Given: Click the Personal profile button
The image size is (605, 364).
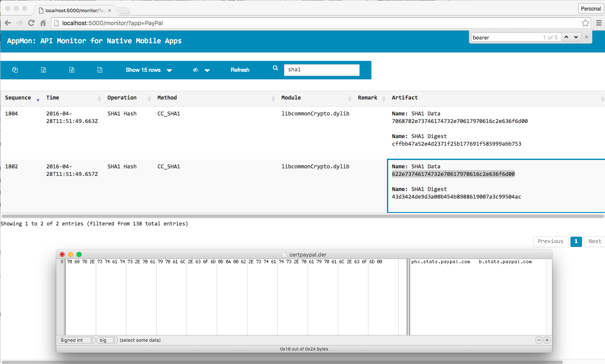Looking at the screenshot, I should click(591, 8).
